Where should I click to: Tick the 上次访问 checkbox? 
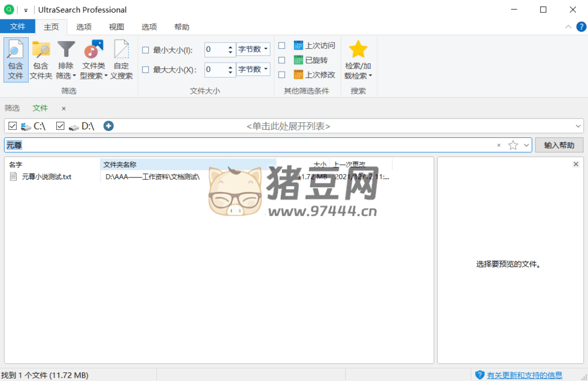pyautogui.click(x=281, y=45)
